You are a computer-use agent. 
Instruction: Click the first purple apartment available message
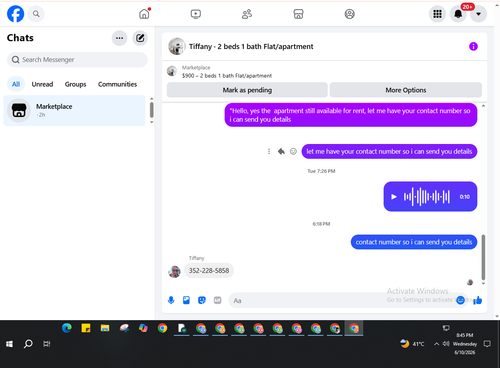coord(351,115)
